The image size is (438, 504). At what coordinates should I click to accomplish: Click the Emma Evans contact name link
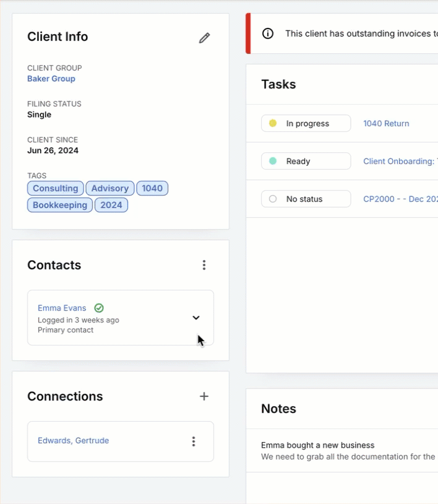click(x=62, y=308)
